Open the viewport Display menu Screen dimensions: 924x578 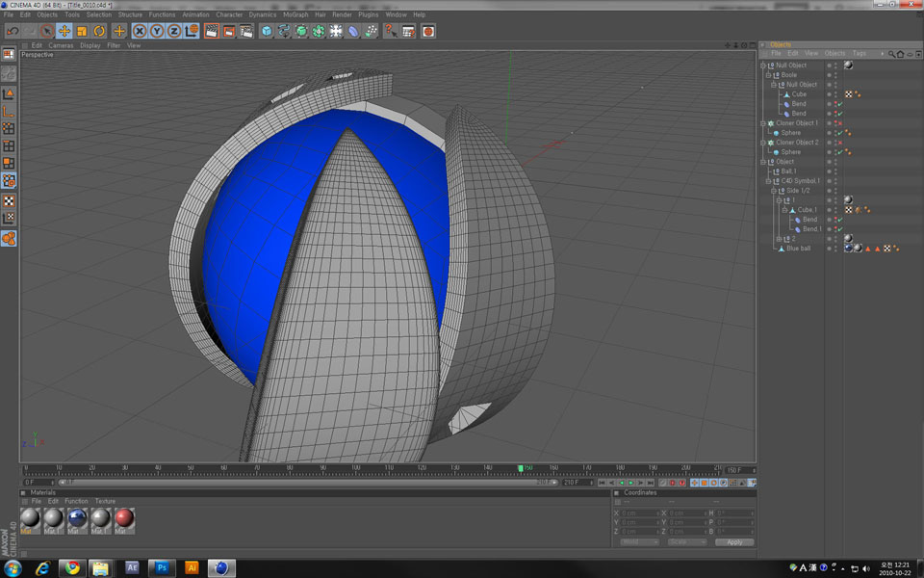click(x=90, y=45)
